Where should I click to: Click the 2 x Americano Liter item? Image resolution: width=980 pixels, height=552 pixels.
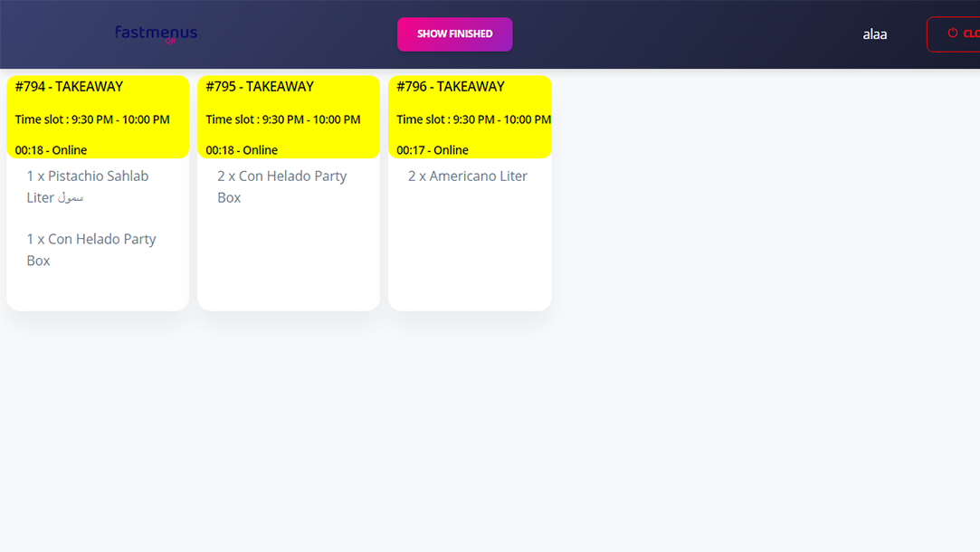pos(468,176)
